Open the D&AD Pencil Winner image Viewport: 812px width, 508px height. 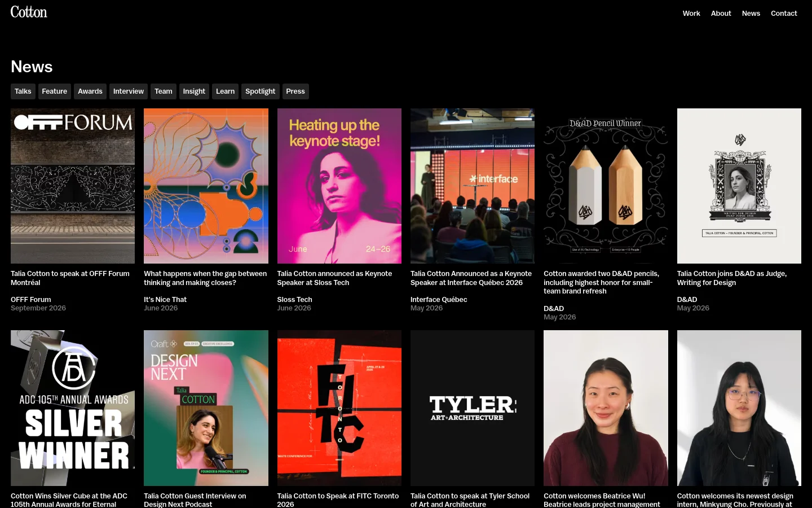(x=606, y=186)
